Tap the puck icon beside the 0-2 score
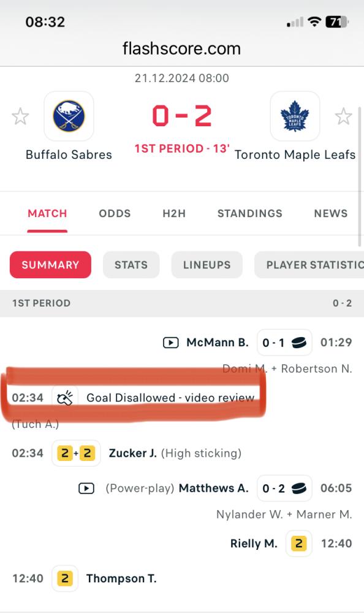 click(299, 489)
